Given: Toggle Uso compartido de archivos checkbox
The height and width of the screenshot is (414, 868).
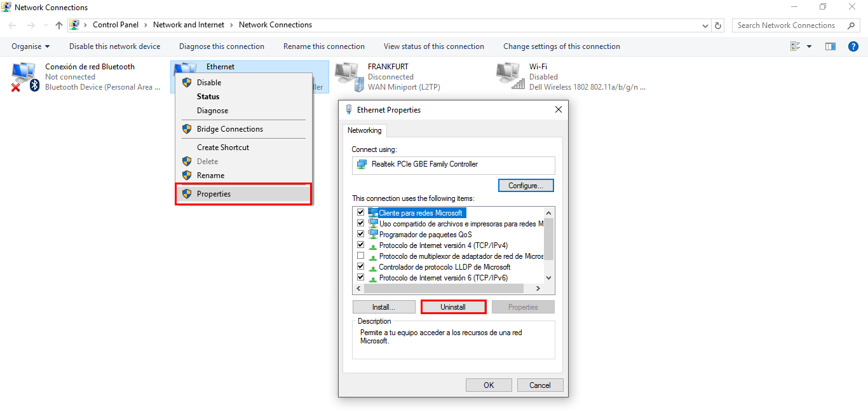Looking at the screenshot, I should [x=361, y=223].
